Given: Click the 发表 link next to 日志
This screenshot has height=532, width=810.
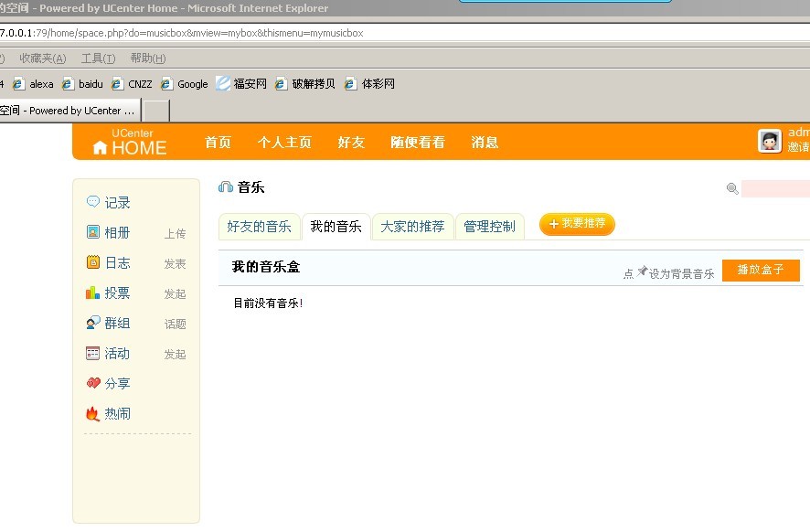Looking at the screenshot, I should (x=176, y=264).
